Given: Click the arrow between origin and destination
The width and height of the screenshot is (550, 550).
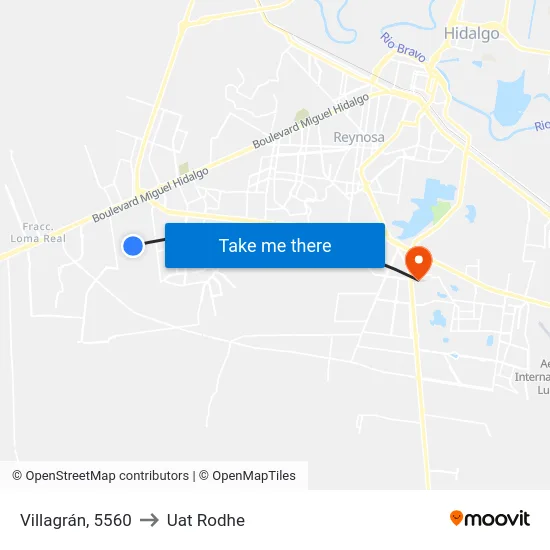Looking at the screenshot, I should pyautogui.click(x=149, y=520).
